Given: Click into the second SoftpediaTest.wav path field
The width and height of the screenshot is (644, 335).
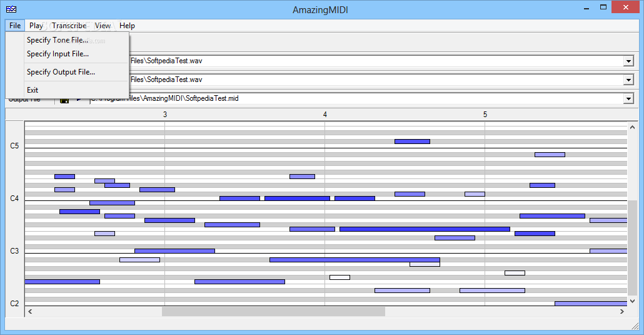Looking at the screenshot, I should click(376, 80).
